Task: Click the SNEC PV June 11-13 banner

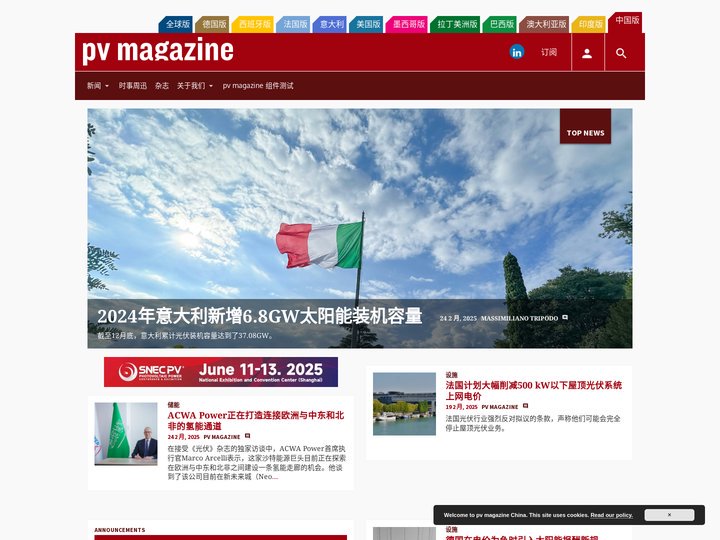Action: tap(221, 372)
